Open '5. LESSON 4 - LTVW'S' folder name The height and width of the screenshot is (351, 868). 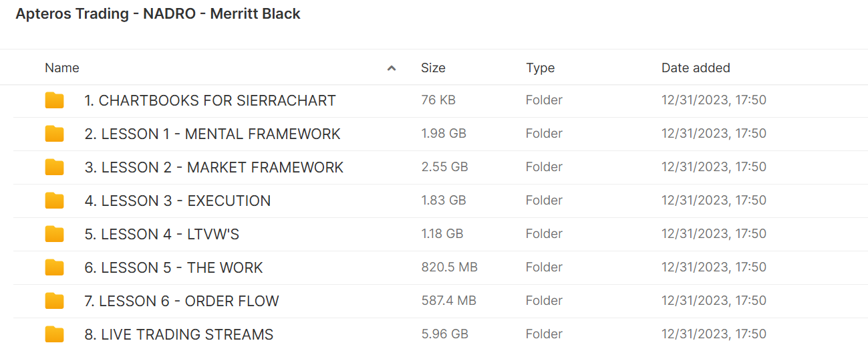[162, 235]
